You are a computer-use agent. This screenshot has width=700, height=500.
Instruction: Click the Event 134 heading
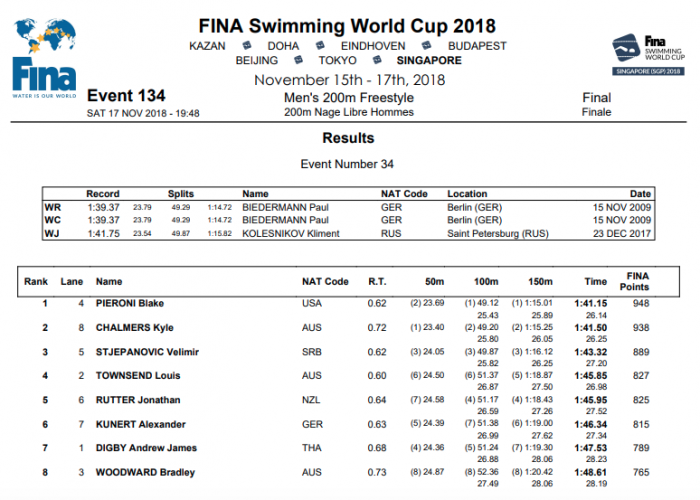coord(126,96)
